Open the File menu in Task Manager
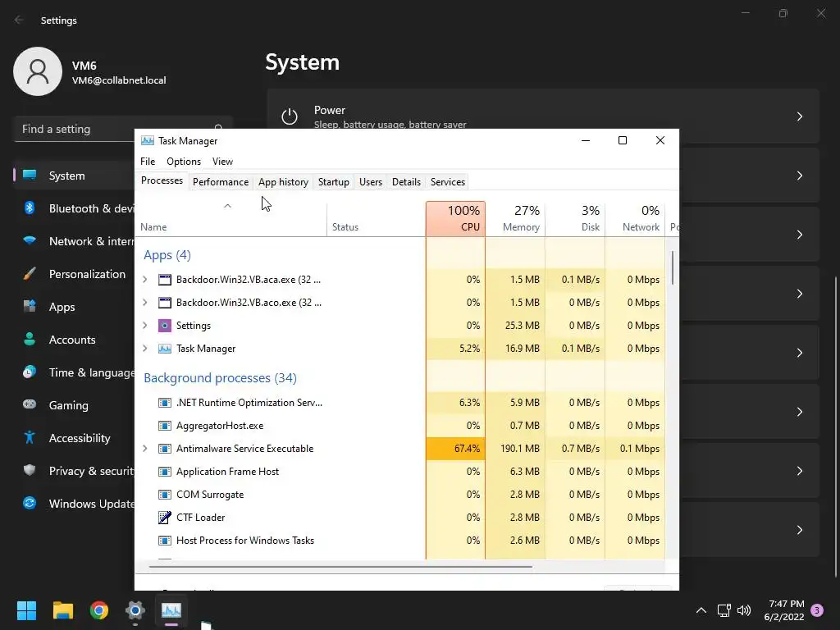Screen dimensions: 840x630 (148, 162)
